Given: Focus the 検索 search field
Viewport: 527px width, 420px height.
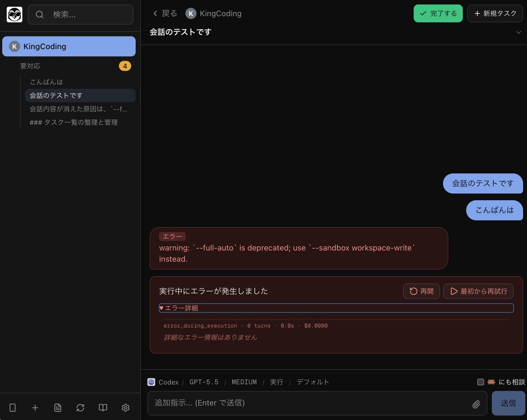Looking at the screenshot, I should tap(81, 14).
